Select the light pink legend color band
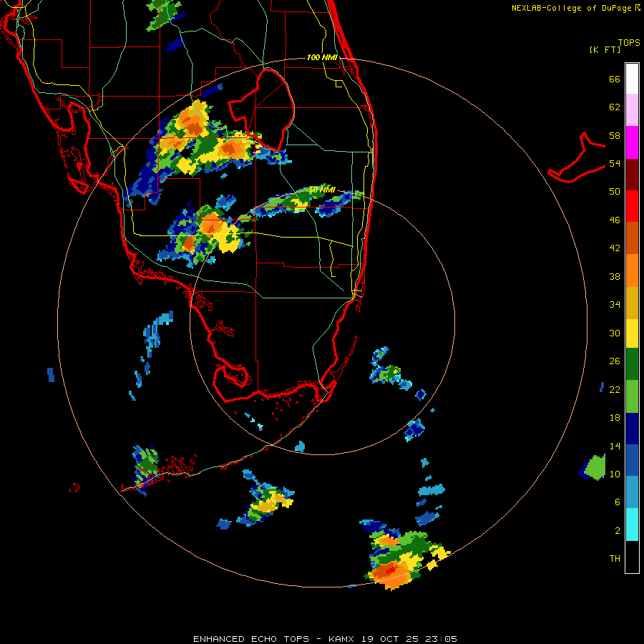Screen dimensions: 644x644 pos(632,110)
